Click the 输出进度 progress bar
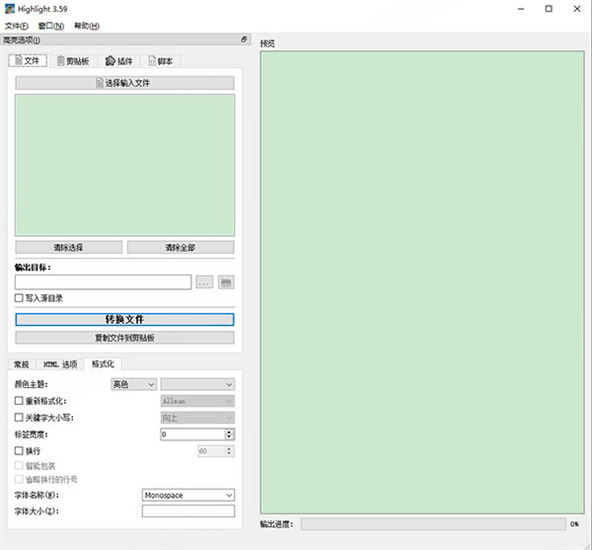The width and height of the screenshot is (592, 550). [433, 524]
